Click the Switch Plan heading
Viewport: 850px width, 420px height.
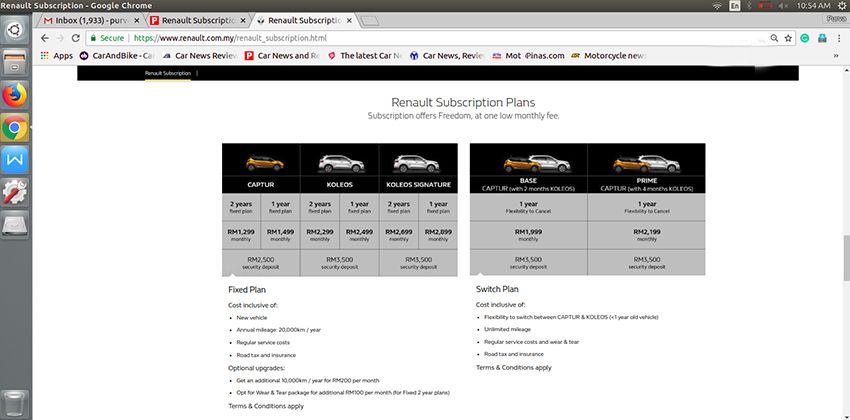(497, 289)
